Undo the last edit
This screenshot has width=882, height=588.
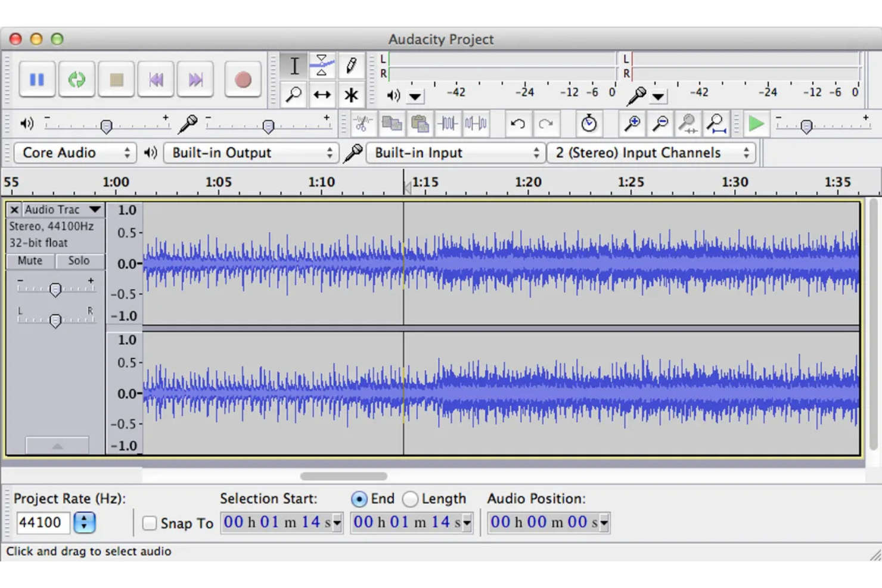518,124
